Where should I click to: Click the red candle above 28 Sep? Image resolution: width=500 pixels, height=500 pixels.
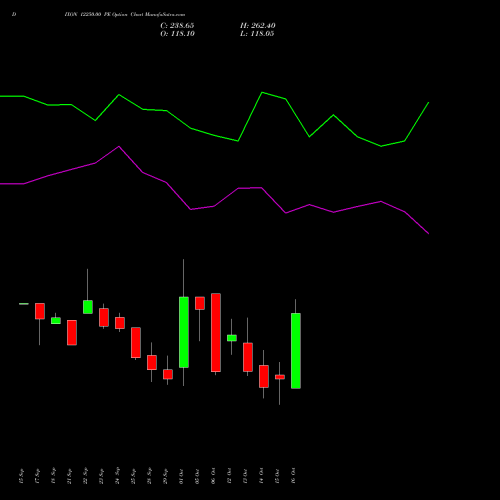[152, 363]
